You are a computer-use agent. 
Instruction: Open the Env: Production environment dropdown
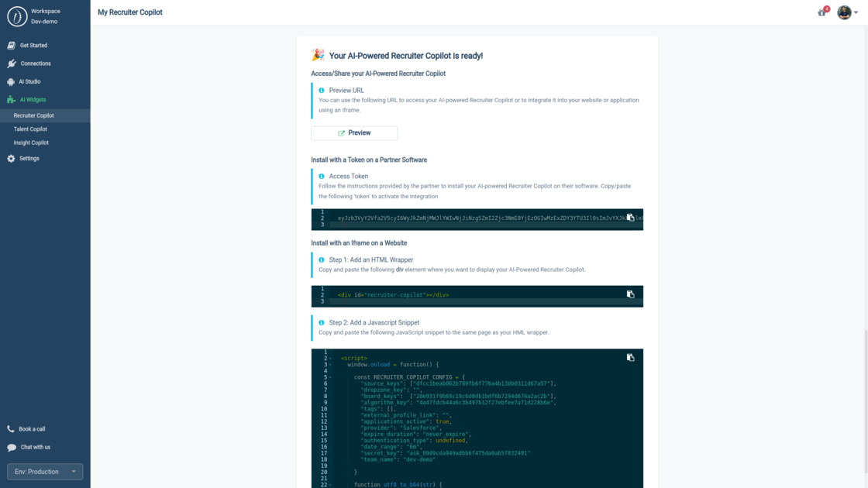44,471
